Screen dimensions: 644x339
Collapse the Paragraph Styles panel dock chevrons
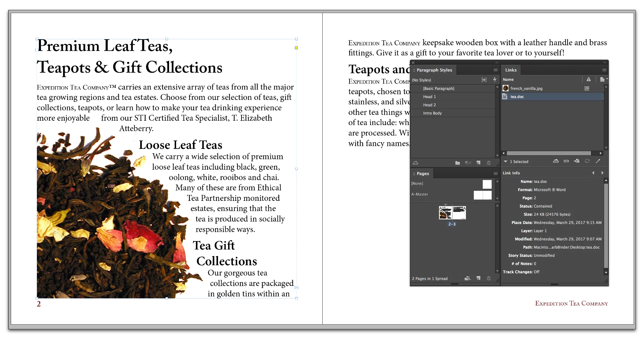coord(497,62)
